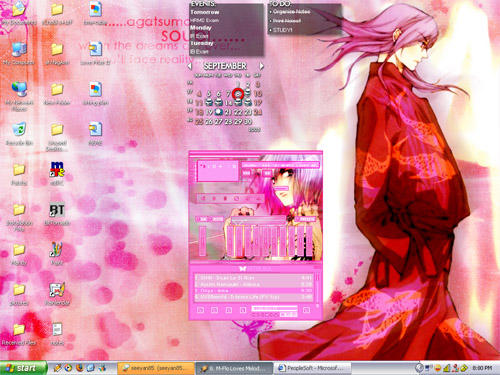Viewport: 500px width, 375px height.
Task: Click Winamp previous track button
Action: [203, 199]
